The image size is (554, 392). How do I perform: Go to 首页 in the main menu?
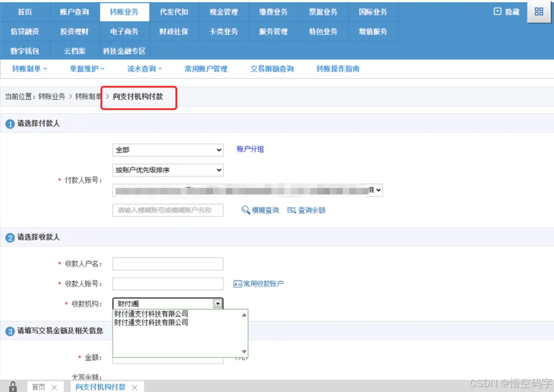(x=25, y=12)
